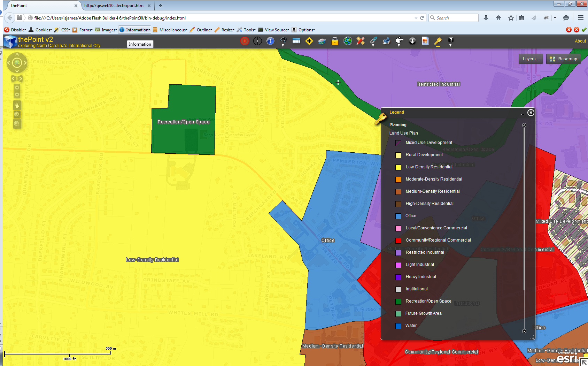
Task: Click the red target widget icon
Action: [x=245, y=41]
